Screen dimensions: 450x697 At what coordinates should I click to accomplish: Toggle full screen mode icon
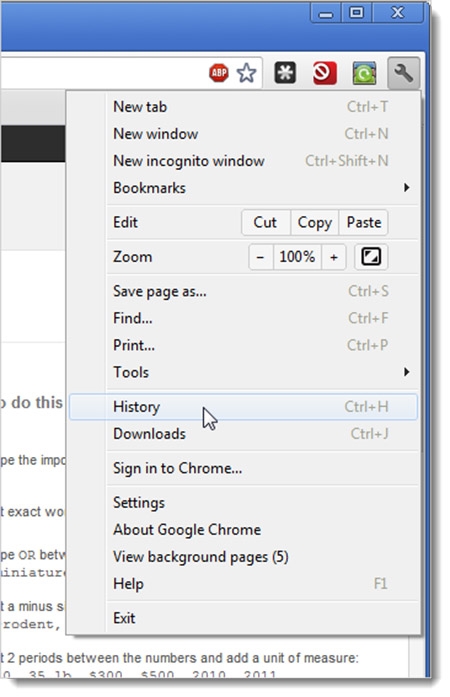pos(371,256)
